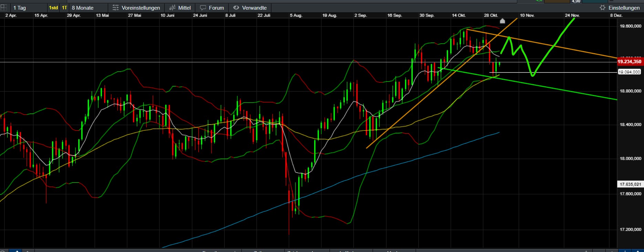Click the 19.600,000 price axis value
The width and height of the screenshot is (644, 252).
click(x=630, y=26)
